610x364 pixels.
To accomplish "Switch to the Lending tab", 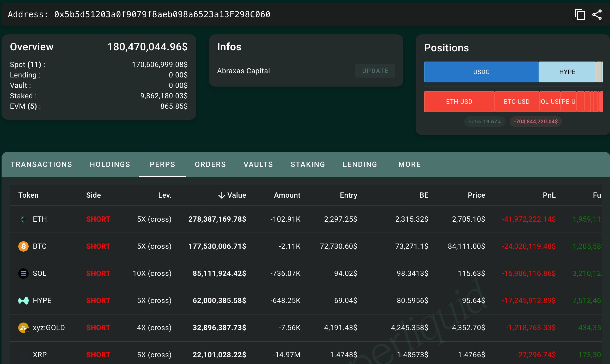I will coord(360,164).
